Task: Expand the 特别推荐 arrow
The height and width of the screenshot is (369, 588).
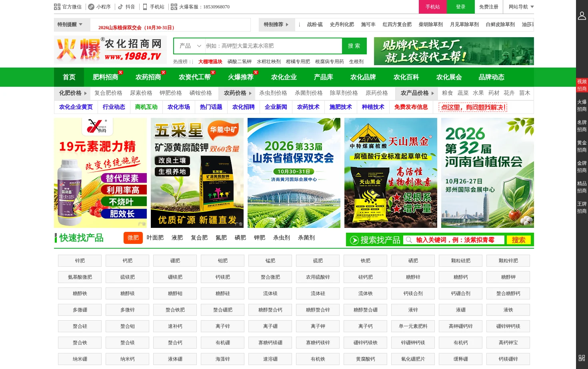Action: [287, 25]
